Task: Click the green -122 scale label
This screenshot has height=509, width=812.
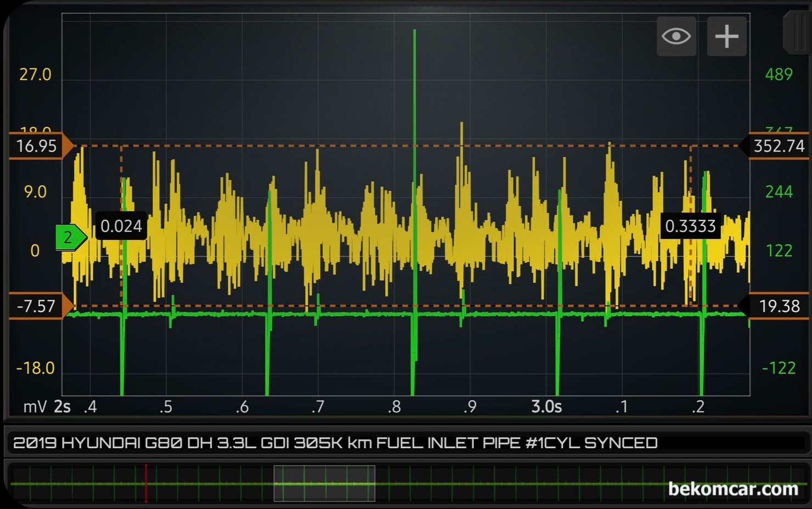Action: (779, 368)
